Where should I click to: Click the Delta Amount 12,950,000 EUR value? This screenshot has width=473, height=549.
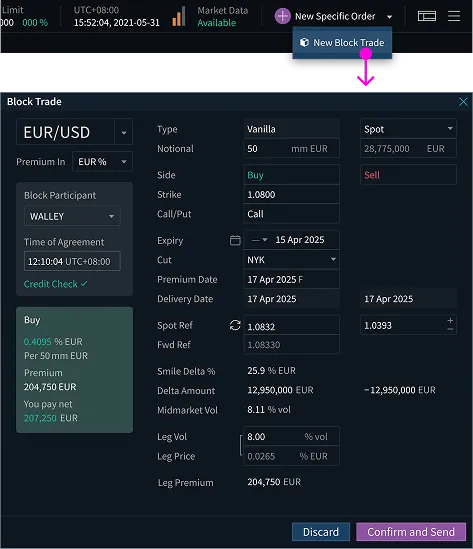[280, 390]
